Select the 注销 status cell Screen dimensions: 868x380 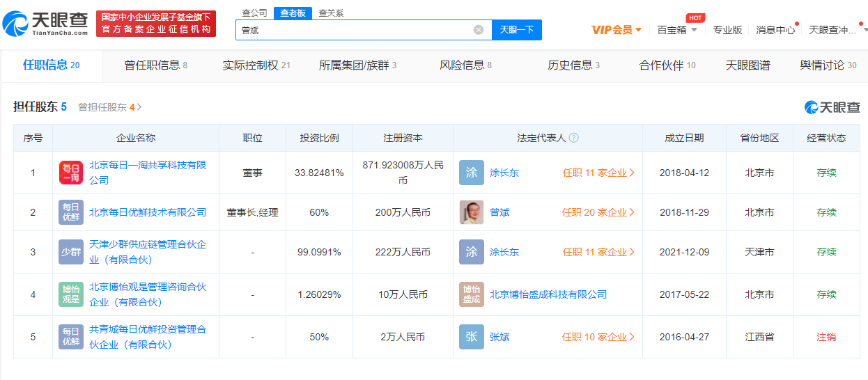tap(826, 337)
